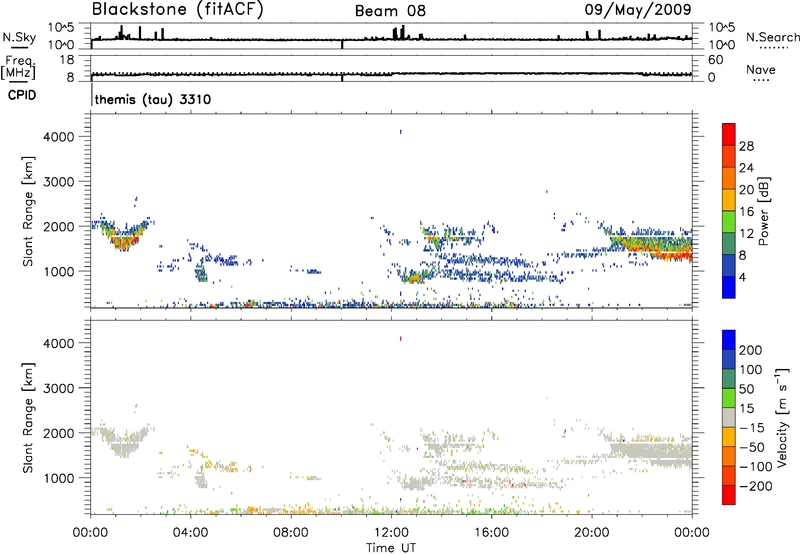800x554 pixels.
Task: Click the 'CPID' row label
Action: tap(22, 95)
